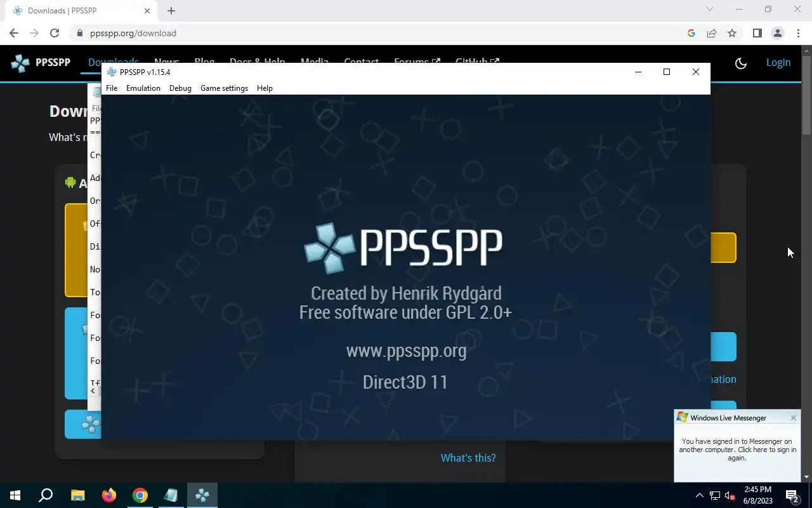Toggle dark mode moon icon on website
The width and height of the screenshot is (812, 508).
[x=740, y=63]
